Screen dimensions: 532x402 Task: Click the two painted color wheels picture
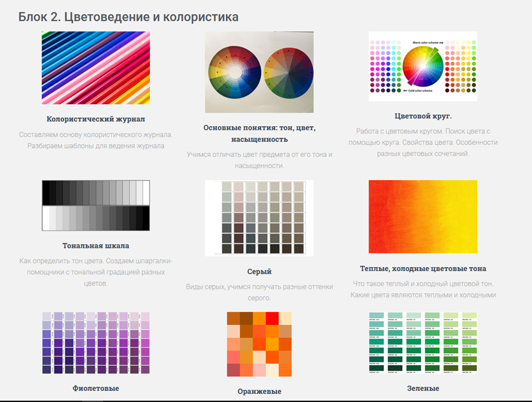pos(259,73)
